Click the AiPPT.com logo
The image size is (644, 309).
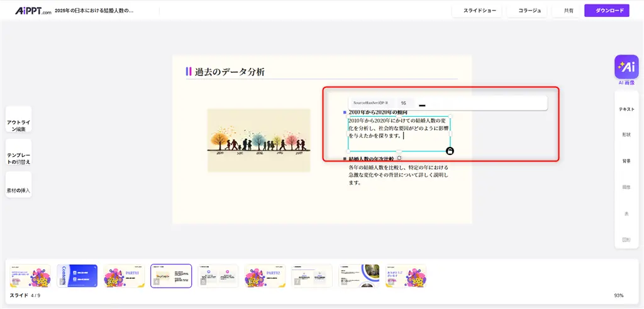click(33, 11)
